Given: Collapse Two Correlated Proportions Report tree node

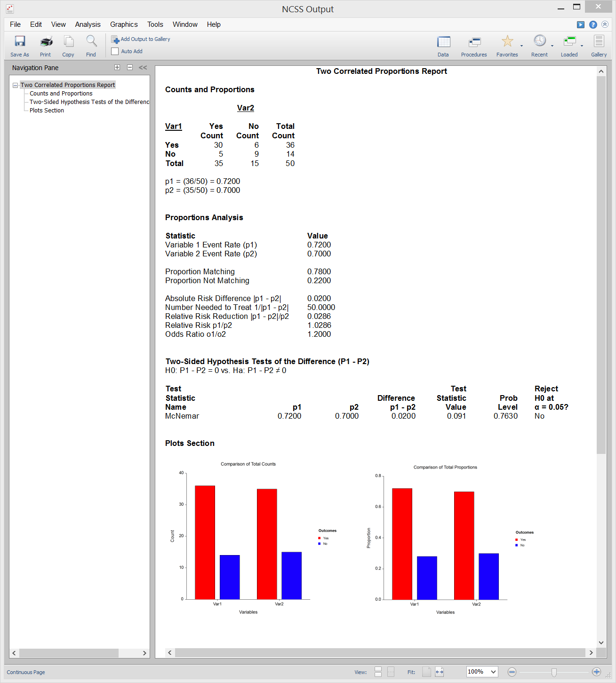Looking at the screenshot, I should [16, 85].
